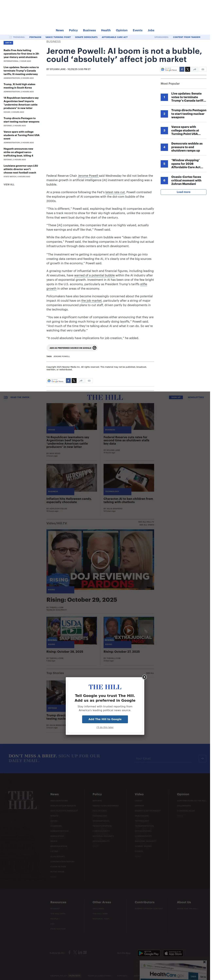Open the footer X icon
The image size is (213, 980).
tap(75, 952)
